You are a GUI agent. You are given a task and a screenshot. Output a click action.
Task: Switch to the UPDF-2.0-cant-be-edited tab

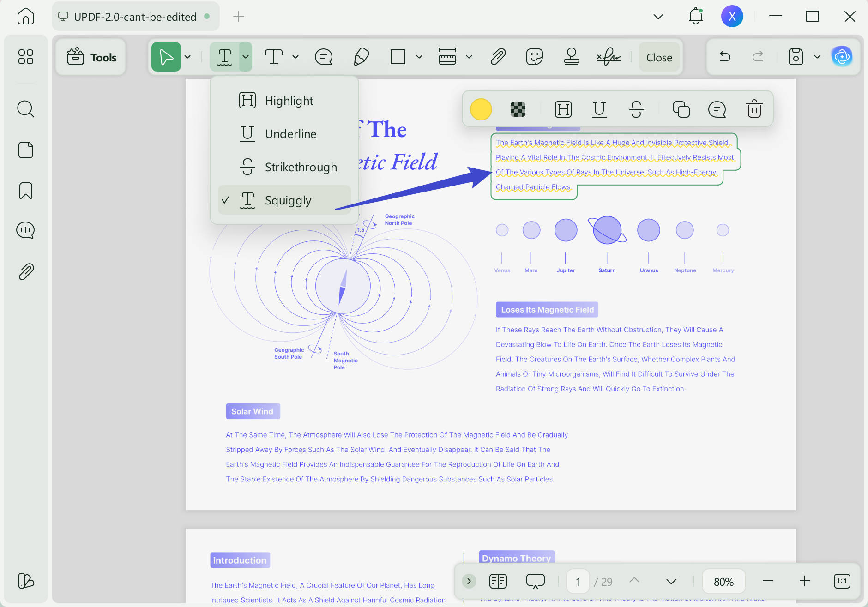click(x=135, y=17)
